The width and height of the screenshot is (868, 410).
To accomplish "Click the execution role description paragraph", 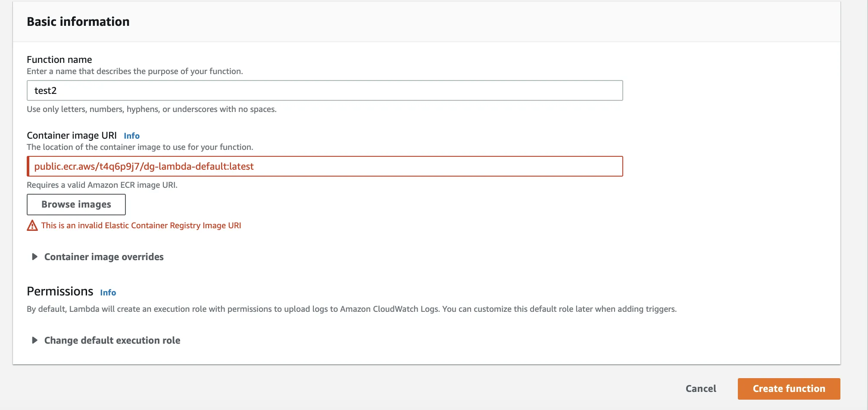I will 351,309.
